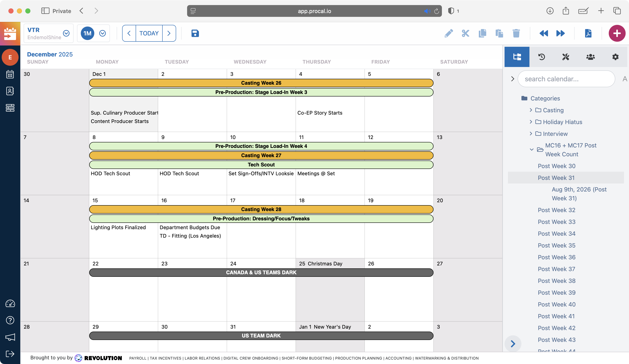Save the calendar with floppy icon
Image resolution: width=629 pixels, height=364 pixels.
pyautogui.click(x=195, y=33)
